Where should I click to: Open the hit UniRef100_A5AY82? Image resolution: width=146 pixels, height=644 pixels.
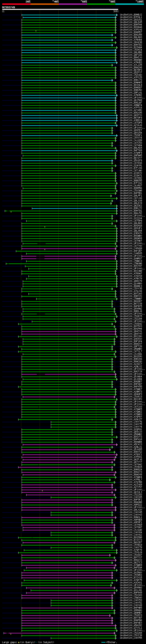pyautogui.click(x=131, y=625)
